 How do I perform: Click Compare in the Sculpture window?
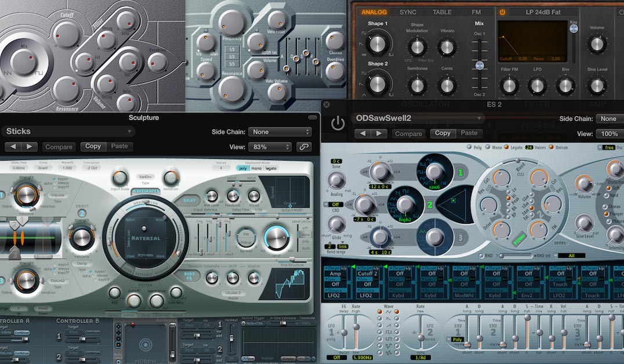[59, 147]
